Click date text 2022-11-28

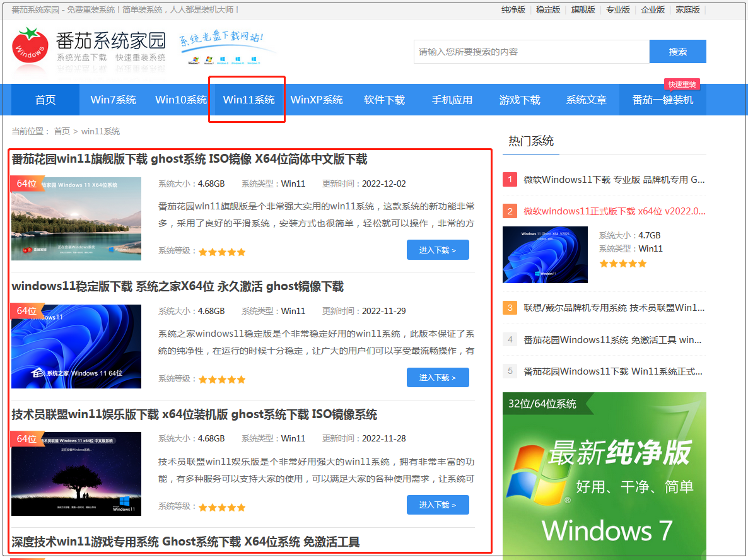pyautogui.click(x=384, y=438)
